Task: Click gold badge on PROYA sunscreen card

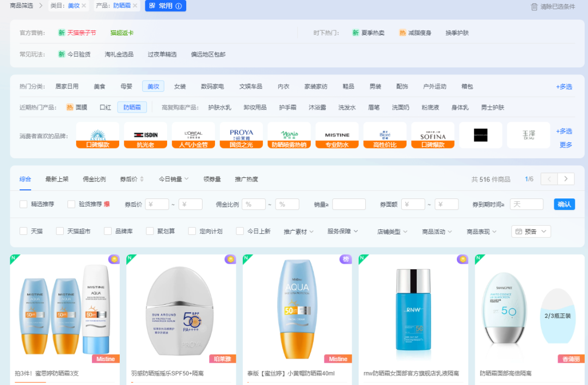Action: (x=230, y=259)
